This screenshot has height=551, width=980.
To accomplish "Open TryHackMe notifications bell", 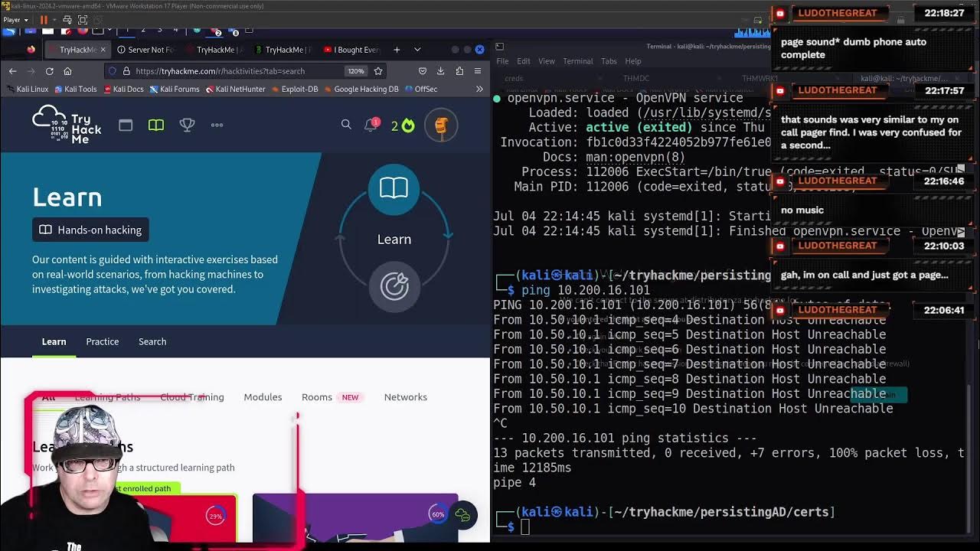I will coord(371,125).
